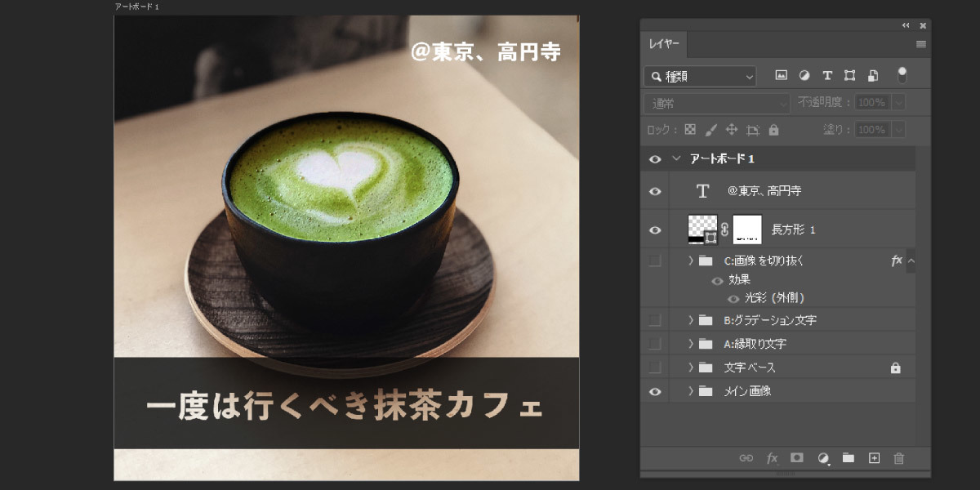Viewport: 980px width, 490px height.
Task: Open the Layers panel menu
Action: (920, 44)
